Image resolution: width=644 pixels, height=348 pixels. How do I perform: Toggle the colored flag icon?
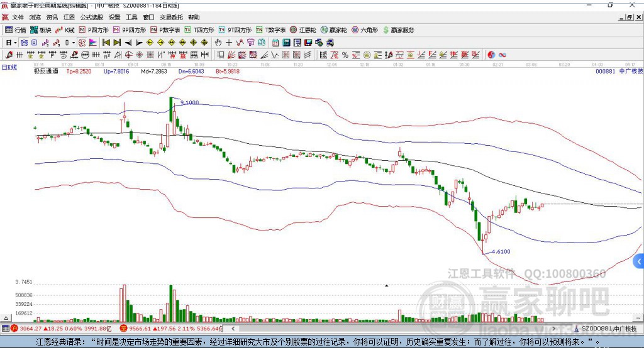[93, 43]
